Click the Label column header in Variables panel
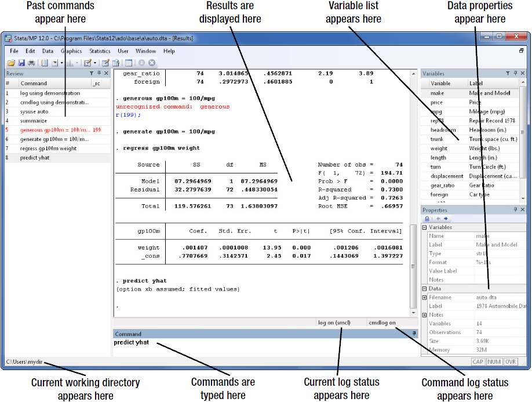 tap(494, 83)
